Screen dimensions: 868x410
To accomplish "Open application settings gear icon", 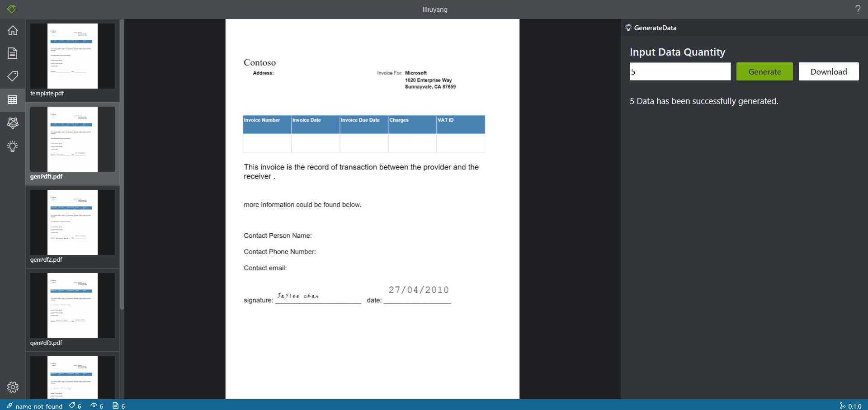I will 13,387.
